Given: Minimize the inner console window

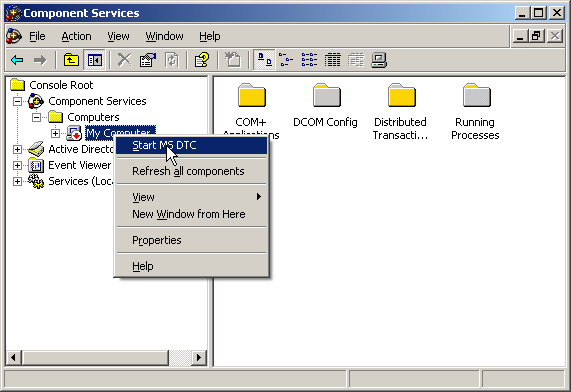Looking at the screenshot, I should pyautogui.click(x=520, y=36).
